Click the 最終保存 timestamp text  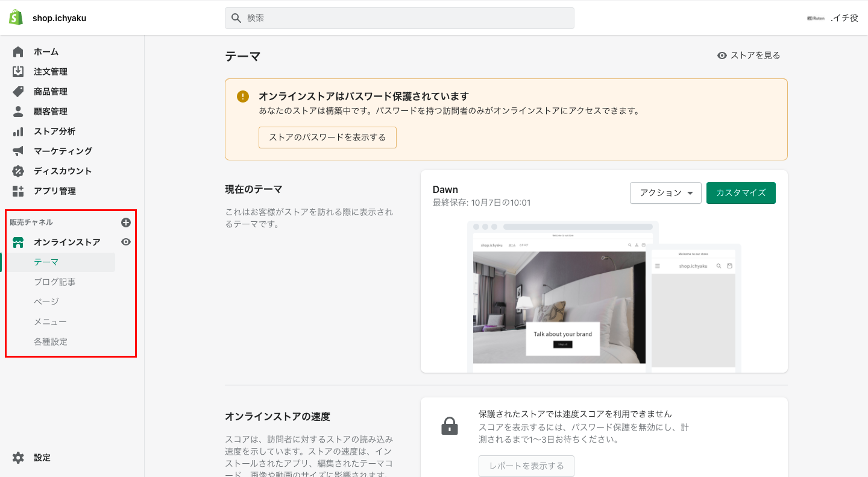(482, 203)
